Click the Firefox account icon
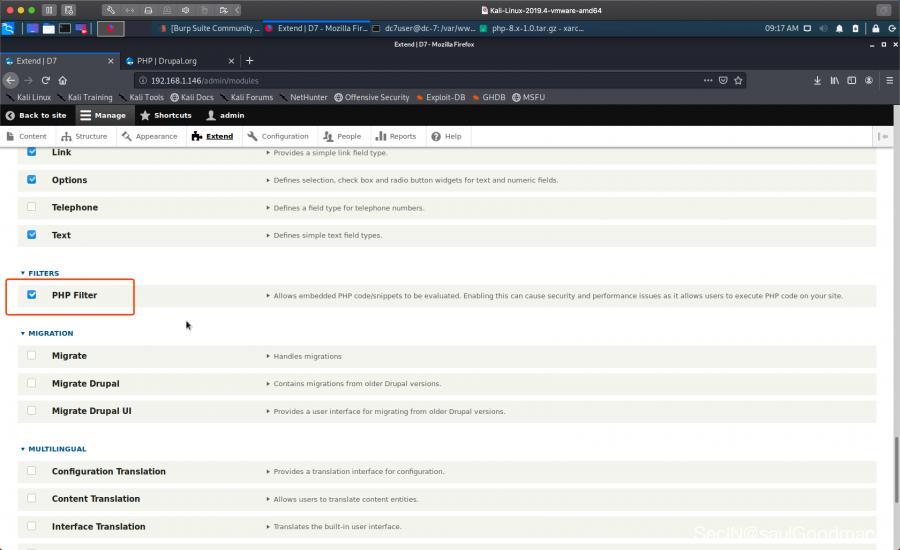 (x=869, y=80)
